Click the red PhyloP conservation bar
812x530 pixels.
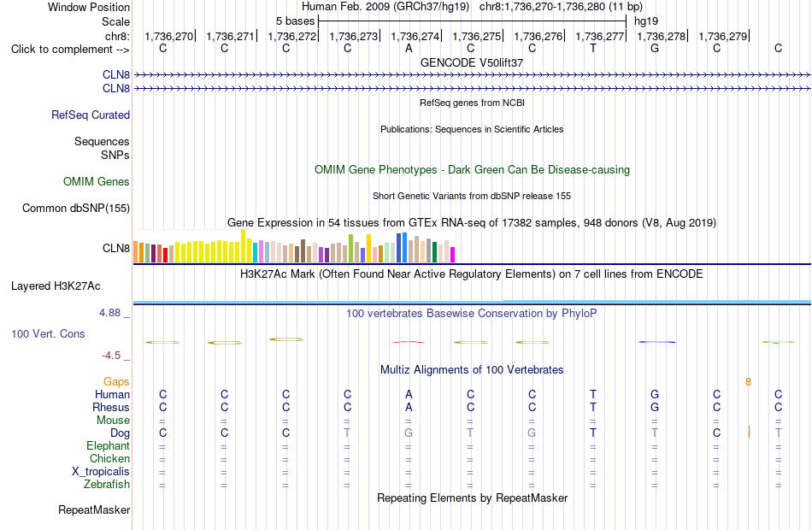pyautogui.click(x=409, y=342)
